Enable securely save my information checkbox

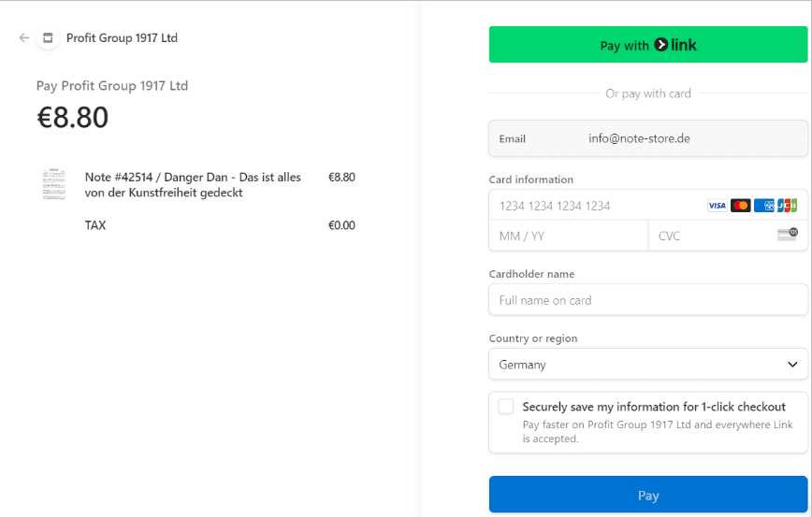click(506, 407)
